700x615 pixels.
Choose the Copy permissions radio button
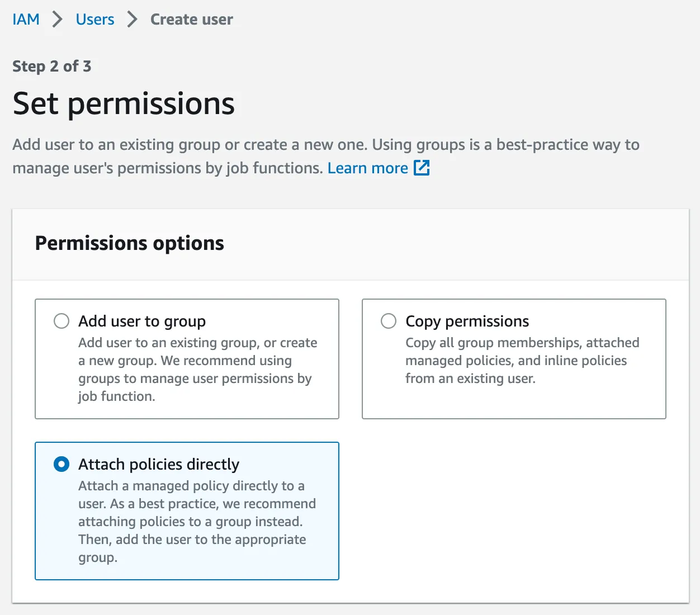389,321
